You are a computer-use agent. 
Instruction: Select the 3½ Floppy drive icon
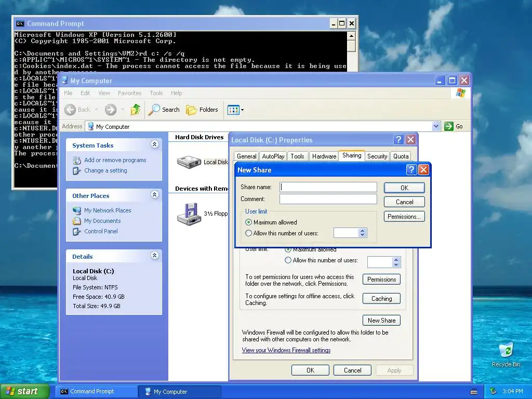tap(189, 214)
